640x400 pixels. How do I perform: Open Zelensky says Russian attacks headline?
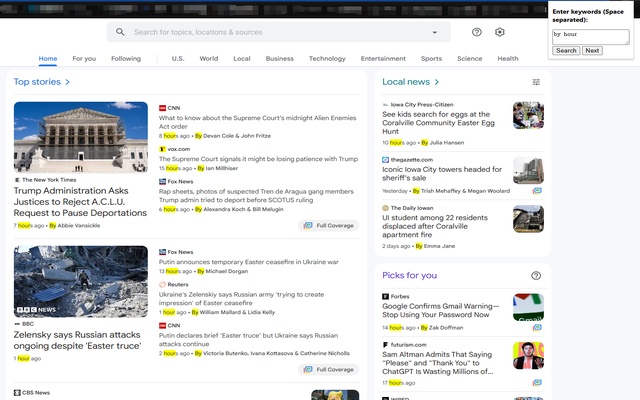(77, 340)
